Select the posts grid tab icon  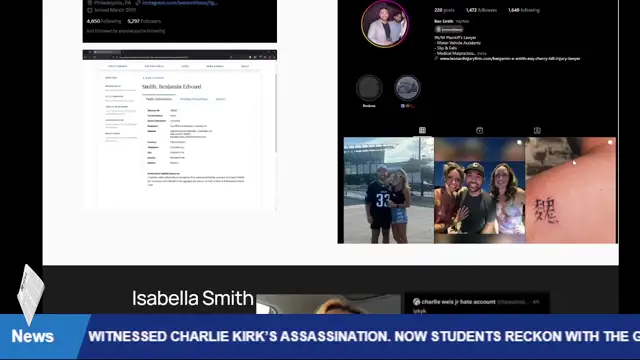(422, 130)
